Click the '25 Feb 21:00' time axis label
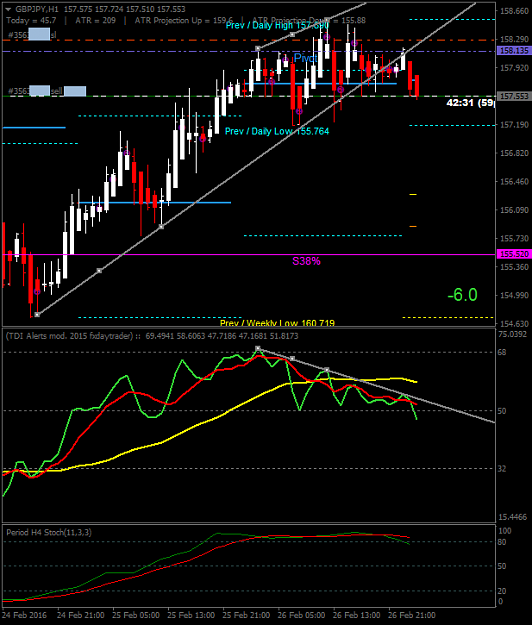 pyautogui.click(x=246, y=615)
